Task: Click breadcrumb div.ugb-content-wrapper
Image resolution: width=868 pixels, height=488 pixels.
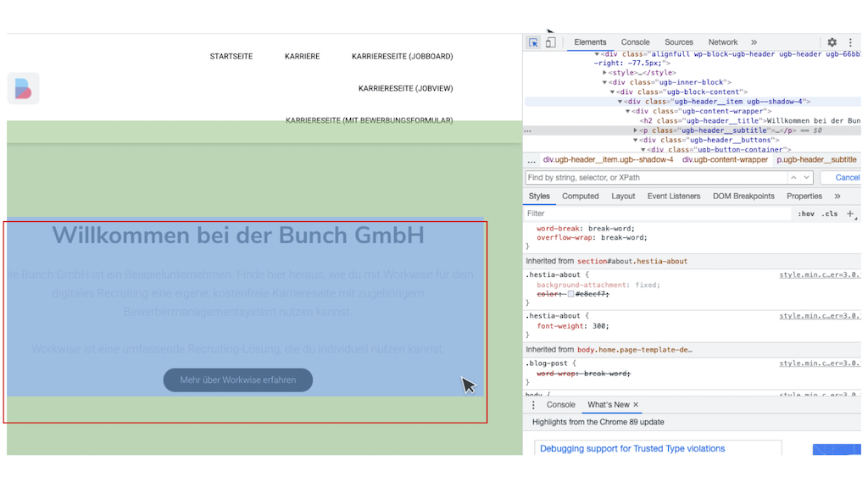Action: point(725,160)
